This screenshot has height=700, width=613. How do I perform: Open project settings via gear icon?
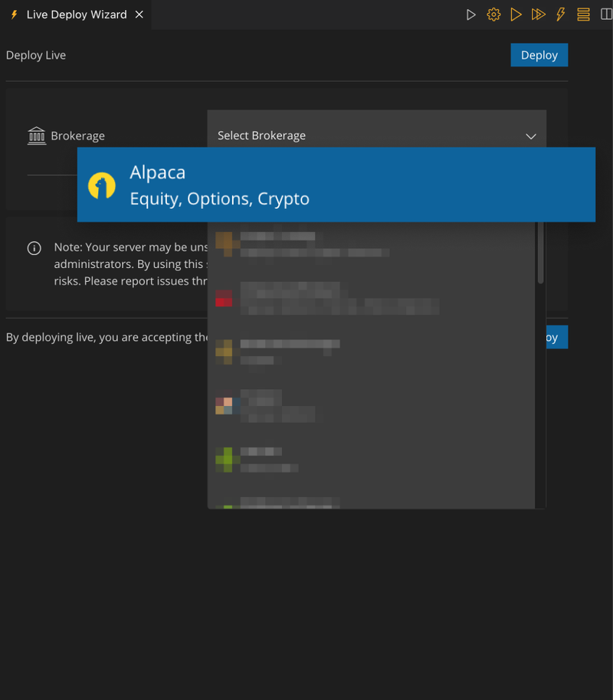(x=493, y=15)
